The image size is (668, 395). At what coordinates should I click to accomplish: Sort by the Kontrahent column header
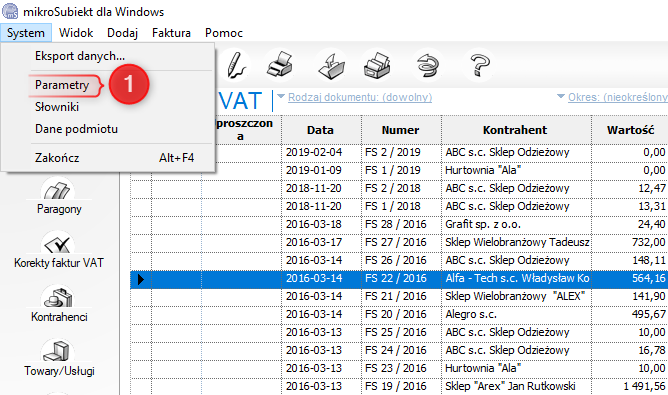(515, 130)
